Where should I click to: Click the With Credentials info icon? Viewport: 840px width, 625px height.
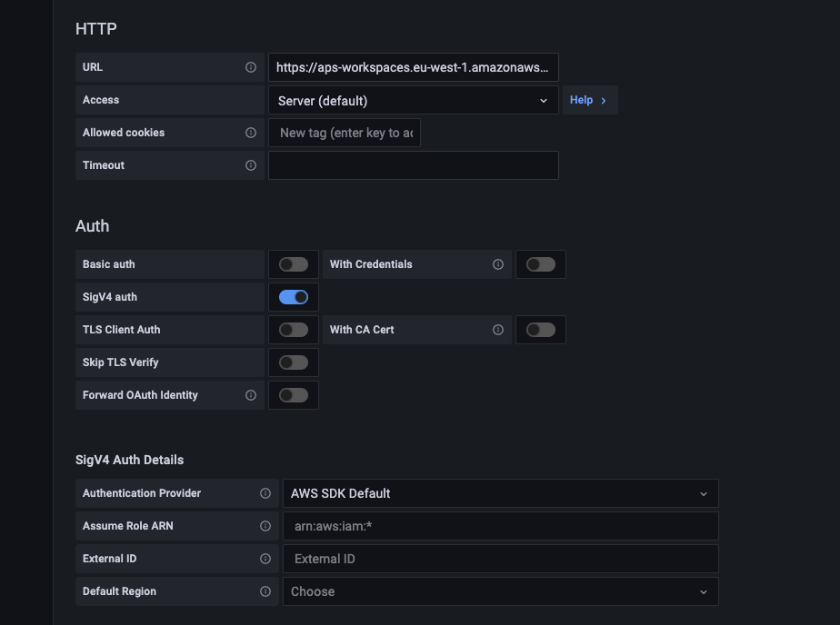[x=498, y=264]
